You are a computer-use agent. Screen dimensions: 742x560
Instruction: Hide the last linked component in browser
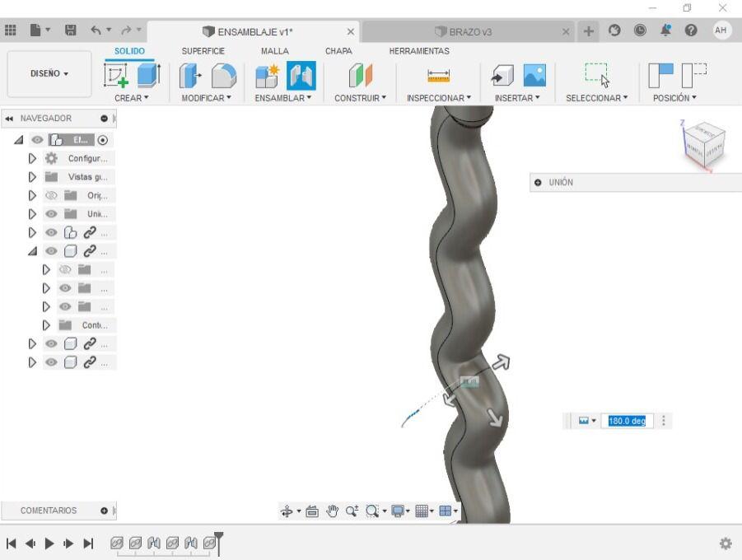[x=51, y=362]
